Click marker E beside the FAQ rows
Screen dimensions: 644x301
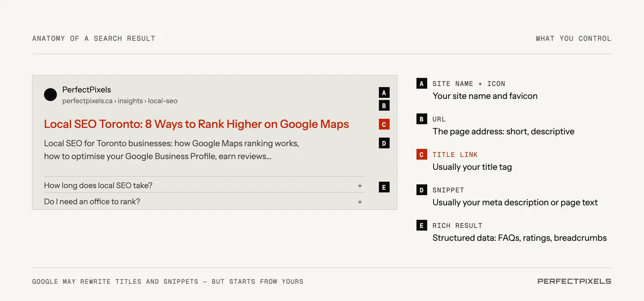coord(384,188)
